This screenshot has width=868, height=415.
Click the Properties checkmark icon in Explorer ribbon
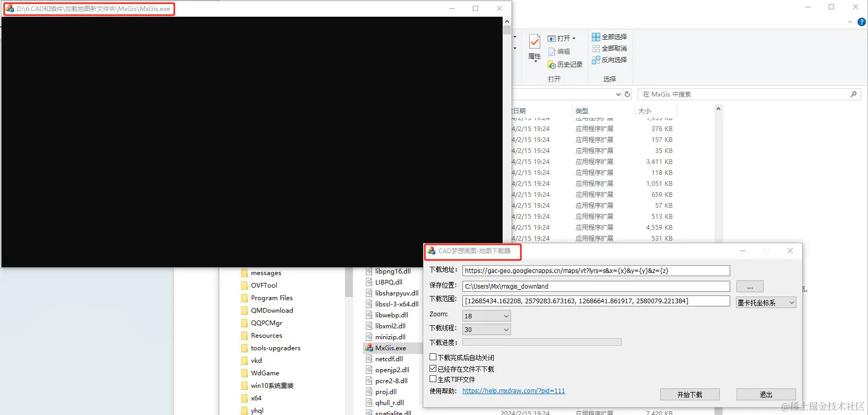click(x=534, y=42)
